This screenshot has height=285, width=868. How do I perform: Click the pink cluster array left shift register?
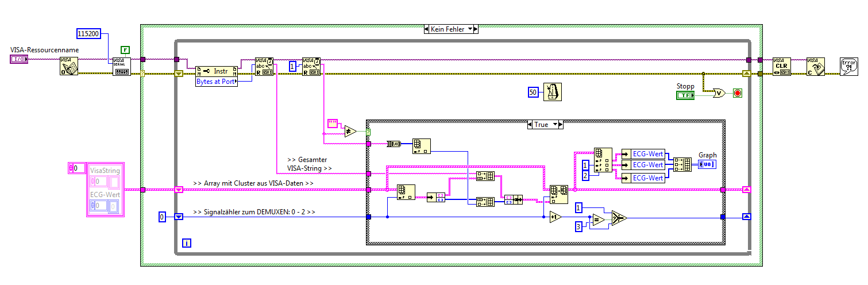tap(179, 189)
